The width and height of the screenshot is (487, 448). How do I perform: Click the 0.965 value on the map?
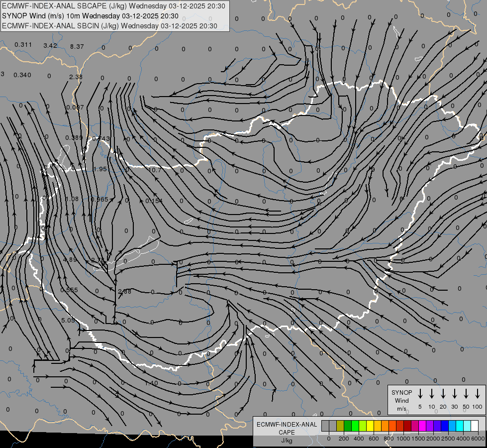point(99,199)
